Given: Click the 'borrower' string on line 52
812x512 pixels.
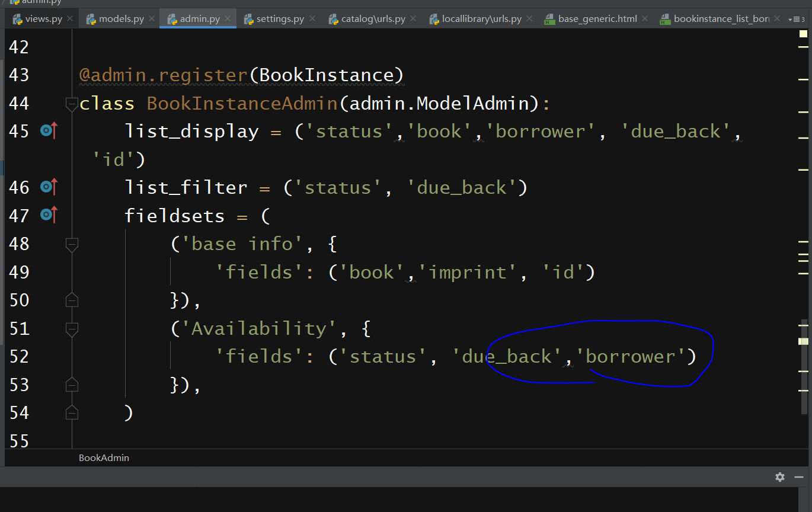Looking at the screenshot, I should (631, 356).
